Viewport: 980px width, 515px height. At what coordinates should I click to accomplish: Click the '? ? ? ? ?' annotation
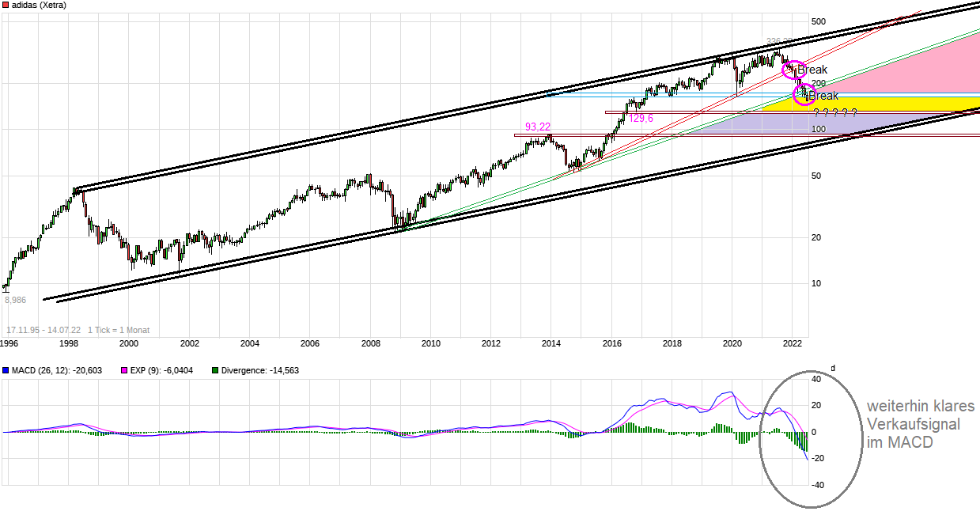pos(835,113)
